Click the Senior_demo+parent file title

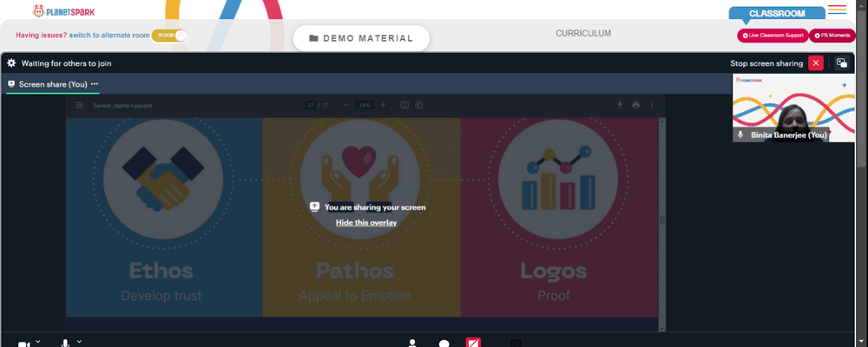coord(122,105)
